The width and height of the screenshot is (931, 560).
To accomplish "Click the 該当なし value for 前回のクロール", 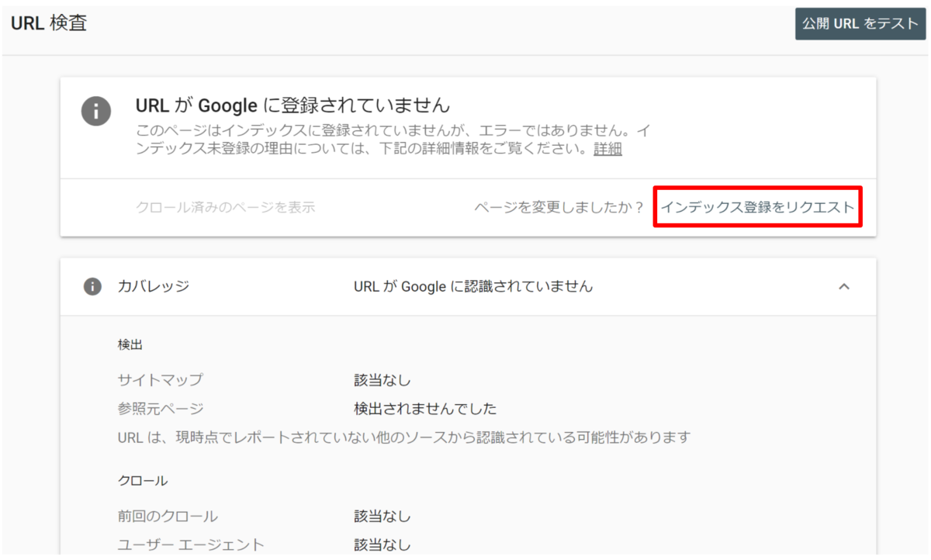I will [382, 516].
